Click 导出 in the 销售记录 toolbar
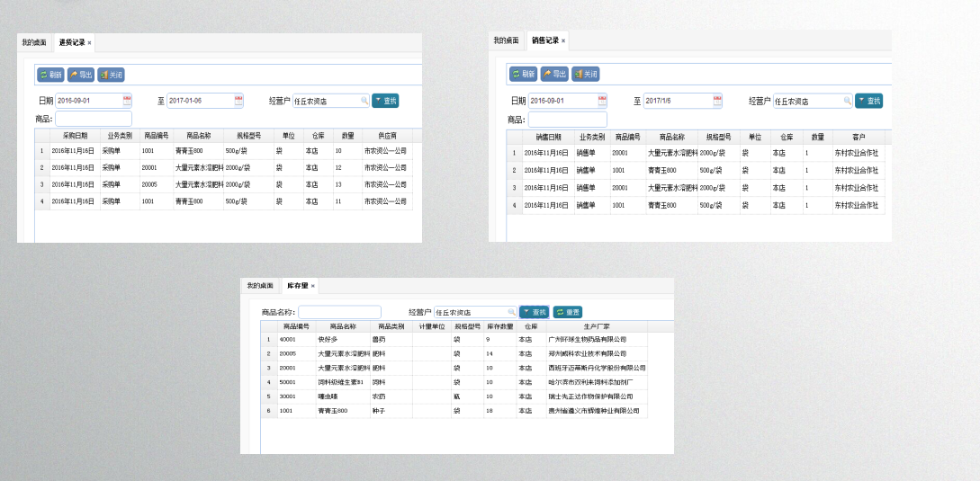980x481 pixels. 554,74
